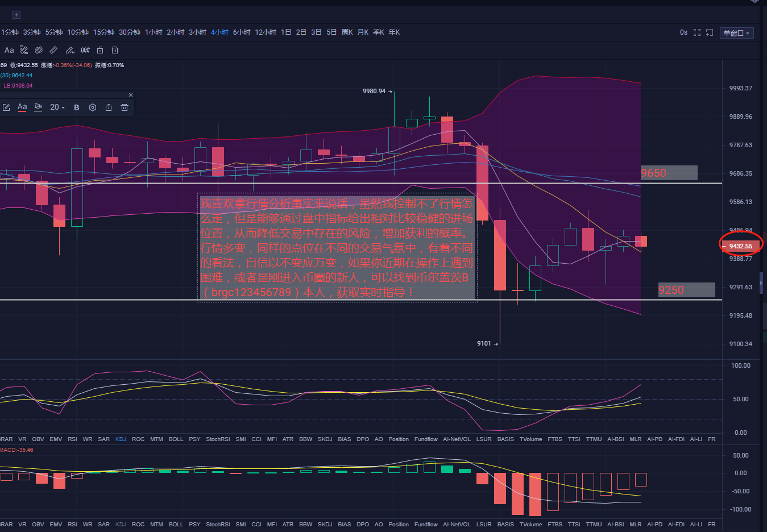Switch to 周K timeframe
The width and height of the screenshot is (767, 532).
pyautogui.click(x=347, y=32)
